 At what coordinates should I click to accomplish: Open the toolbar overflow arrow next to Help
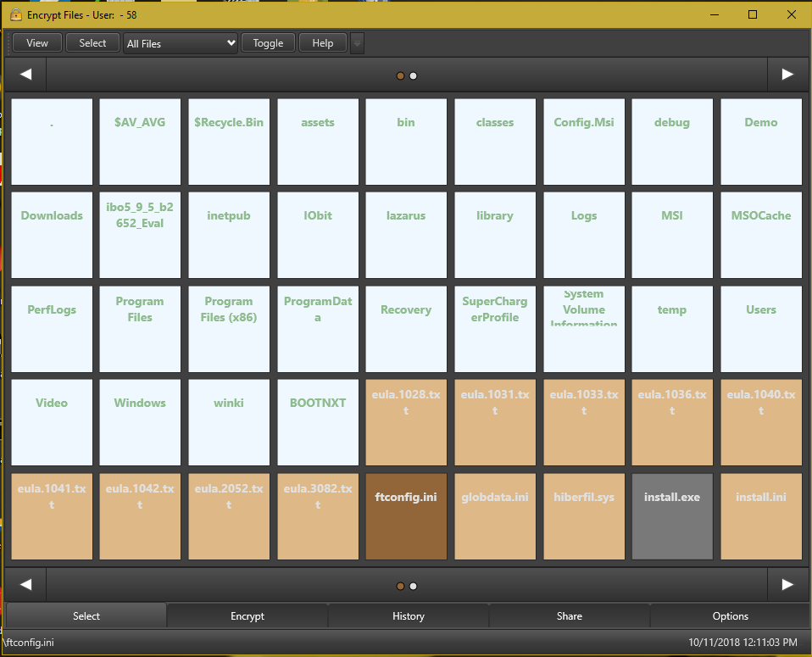(357, 43)
